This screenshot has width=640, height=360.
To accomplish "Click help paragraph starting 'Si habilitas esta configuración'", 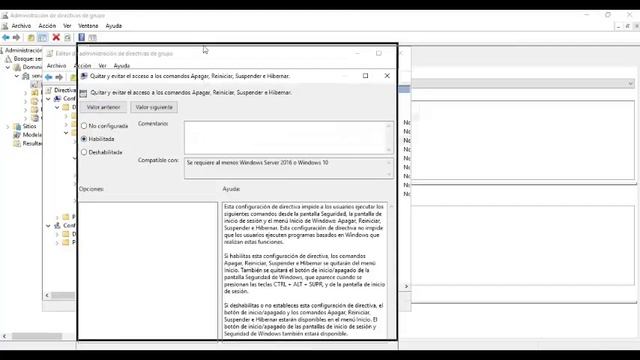I will click(x=304, y=273).
